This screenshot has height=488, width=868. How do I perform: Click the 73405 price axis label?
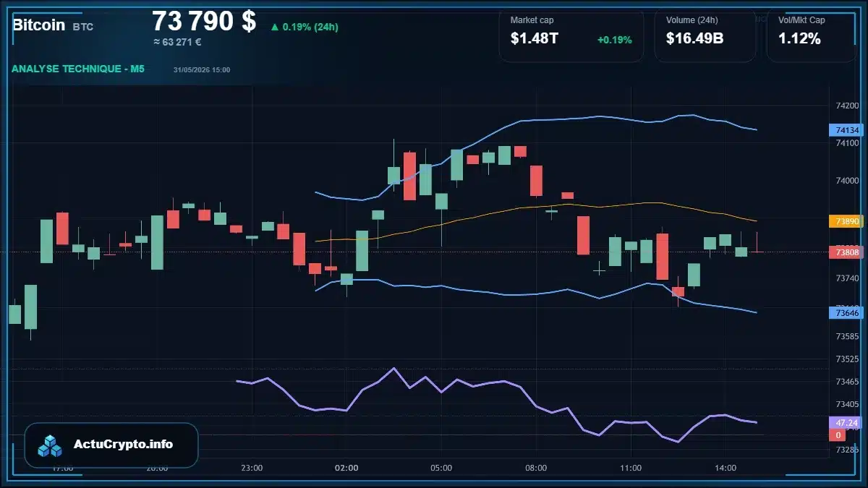[847, 404]
